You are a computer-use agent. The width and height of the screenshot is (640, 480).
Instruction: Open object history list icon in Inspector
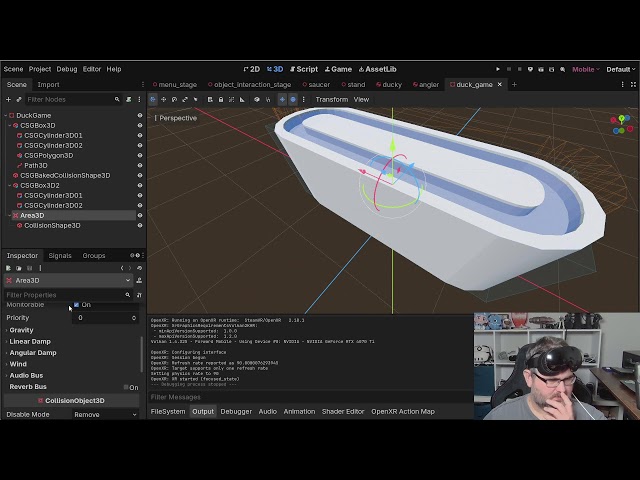139,268
